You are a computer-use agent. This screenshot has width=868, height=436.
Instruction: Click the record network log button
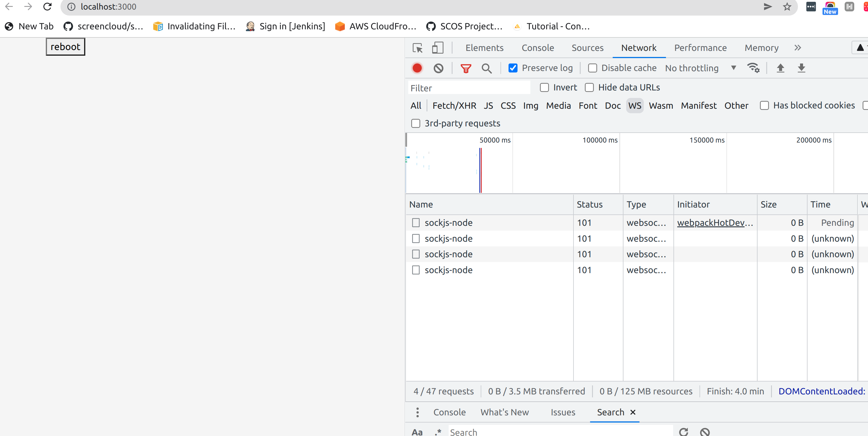(x=417, y=68)
